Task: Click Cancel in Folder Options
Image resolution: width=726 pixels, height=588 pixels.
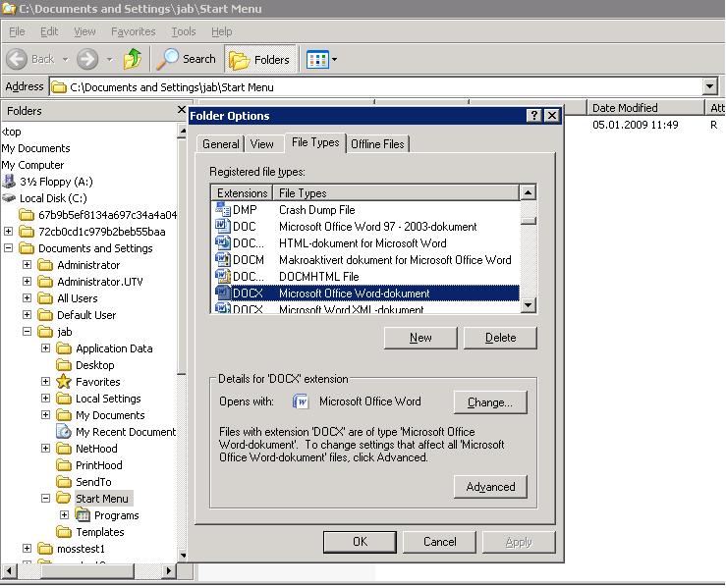Action: point(439,542)
